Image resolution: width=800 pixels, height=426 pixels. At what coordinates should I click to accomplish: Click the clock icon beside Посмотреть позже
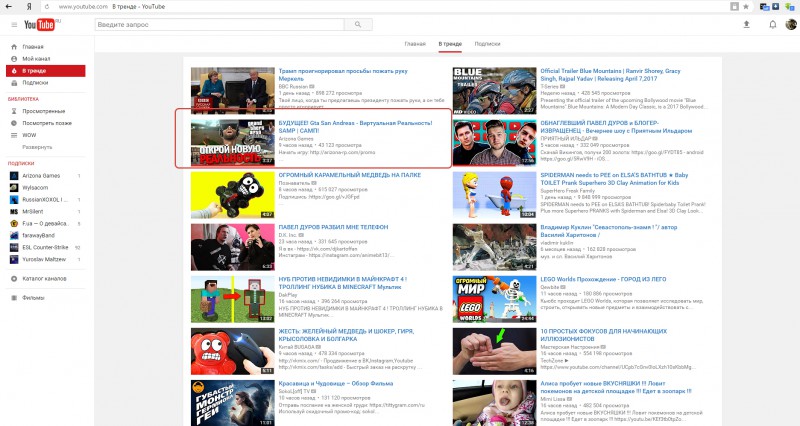(x=14, y=123)
